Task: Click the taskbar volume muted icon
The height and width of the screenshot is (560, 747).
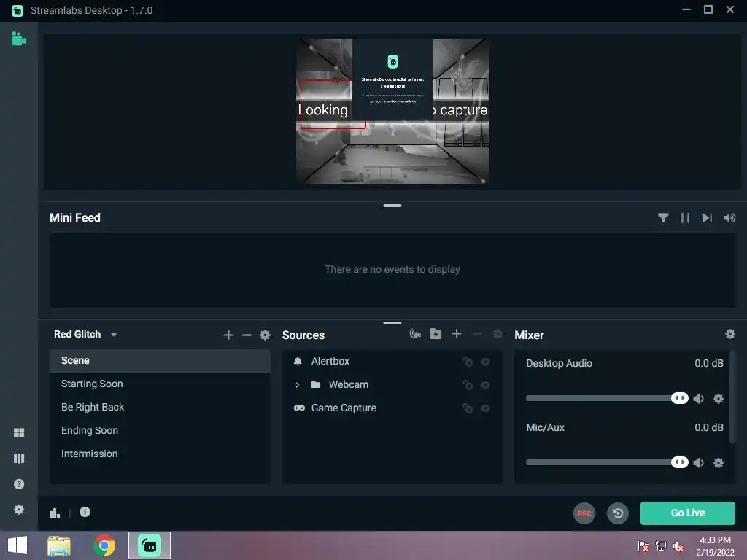Action: (x=678, y=546)
